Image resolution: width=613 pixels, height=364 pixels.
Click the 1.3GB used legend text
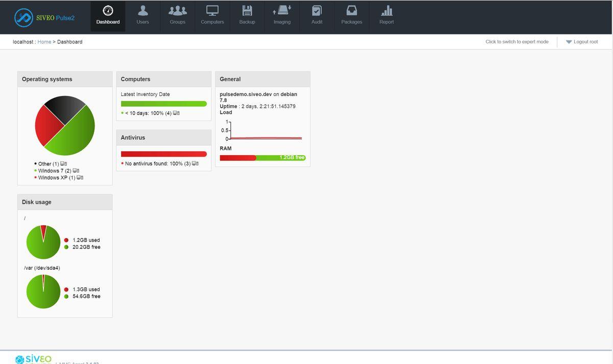pyautogui.click(x=86, y=289)
